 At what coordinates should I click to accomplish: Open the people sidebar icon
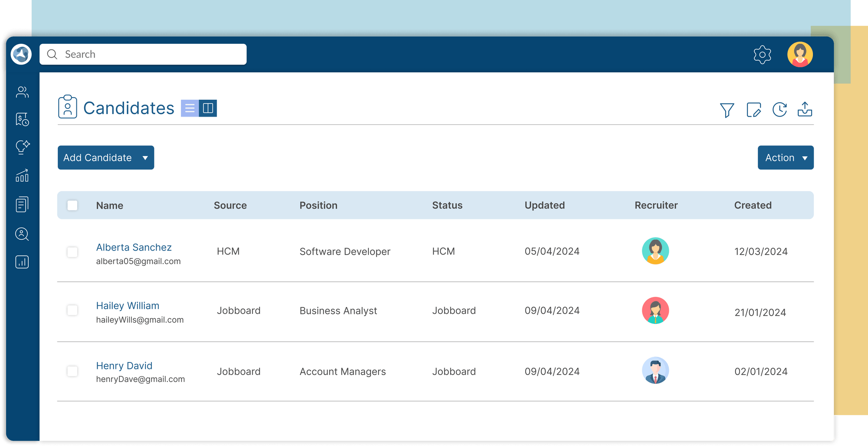point(22,91)
